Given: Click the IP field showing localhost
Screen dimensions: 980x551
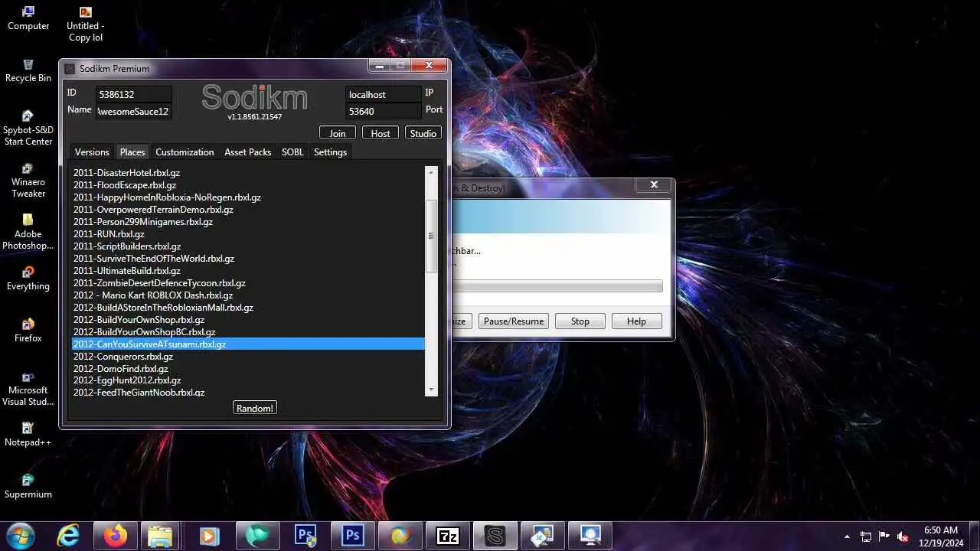Looking at the screenshot, I should 383,95.
